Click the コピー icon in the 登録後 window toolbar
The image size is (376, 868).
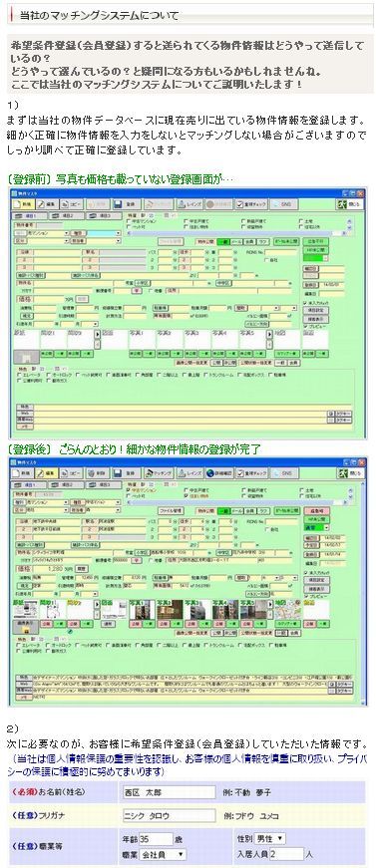(x=72, y=473)
